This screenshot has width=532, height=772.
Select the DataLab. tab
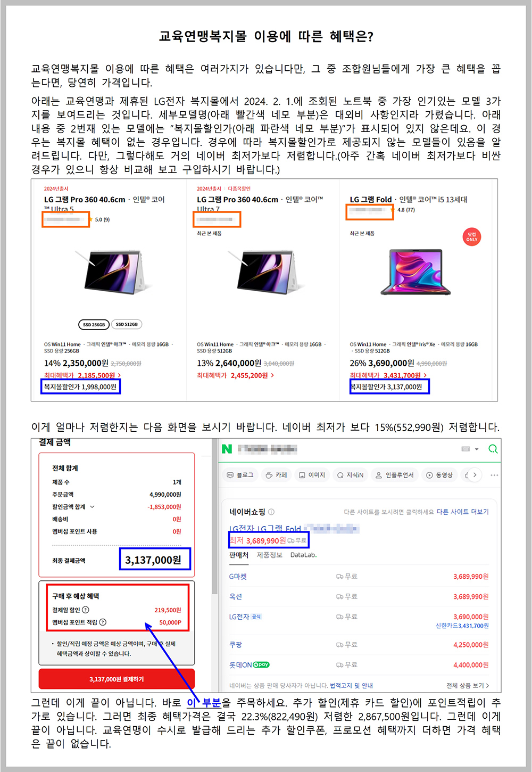click(303, 555)
